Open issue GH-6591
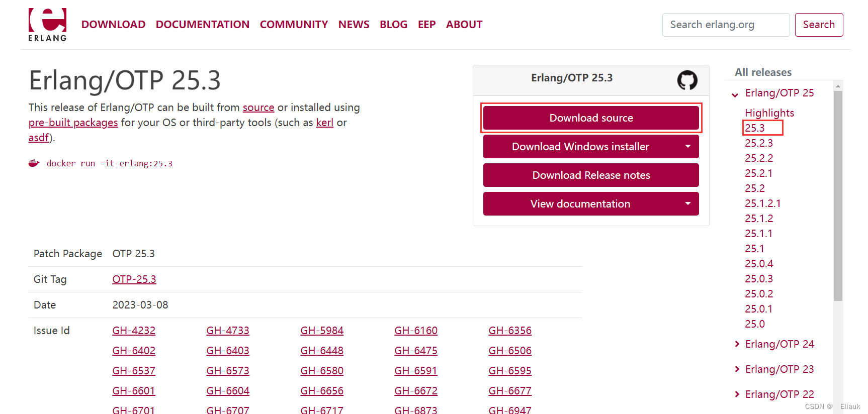868x414 pixels. [x=416, y=371]
